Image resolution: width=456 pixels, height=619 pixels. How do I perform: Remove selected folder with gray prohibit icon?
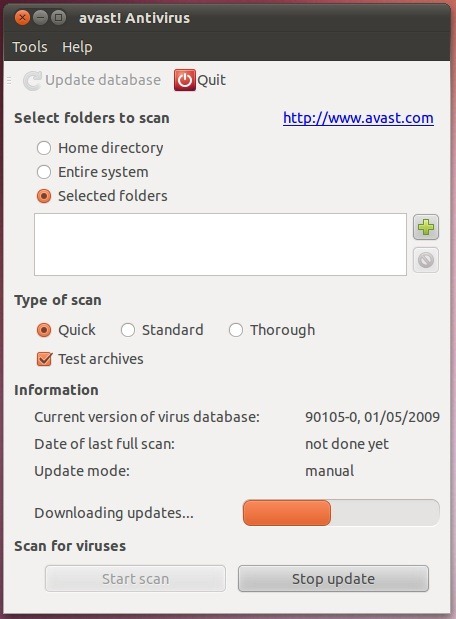[x=426, y=260]
